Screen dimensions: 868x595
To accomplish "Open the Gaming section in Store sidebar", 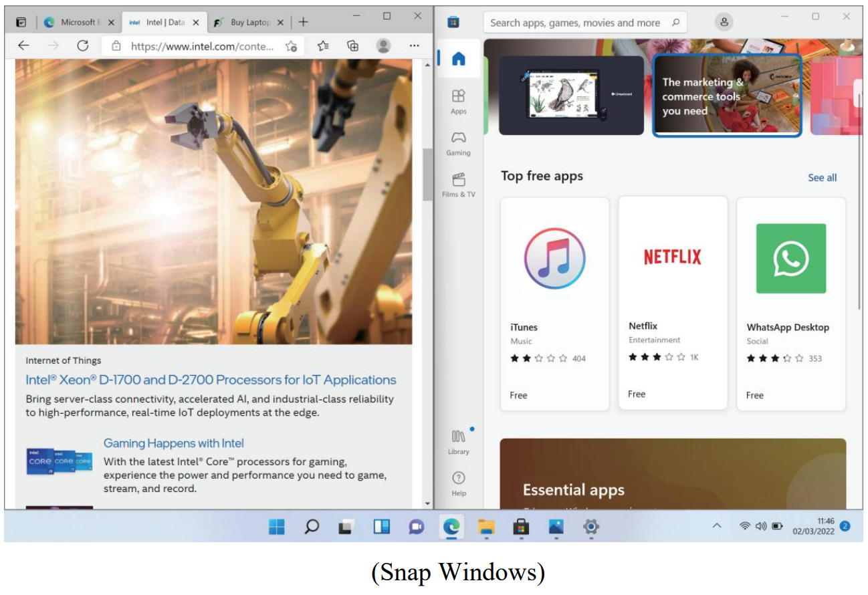I will tap(458, 142).
